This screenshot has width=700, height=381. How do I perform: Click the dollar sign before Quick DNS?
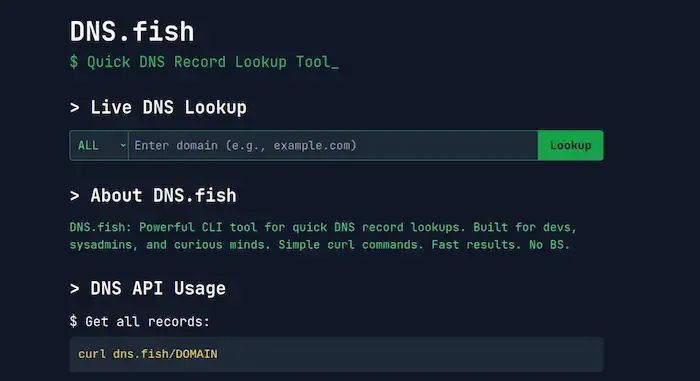pos(74,62)
